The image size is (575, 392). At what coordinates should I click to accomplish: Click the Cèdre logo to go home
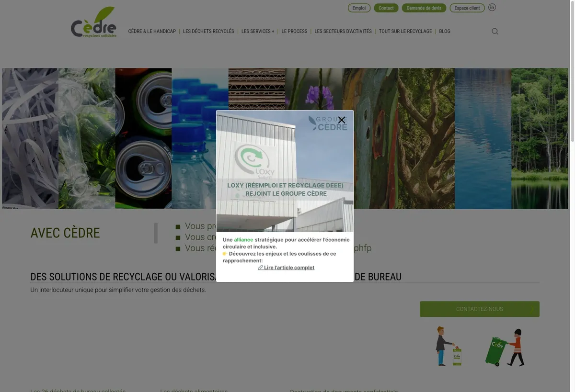[94, 22]
